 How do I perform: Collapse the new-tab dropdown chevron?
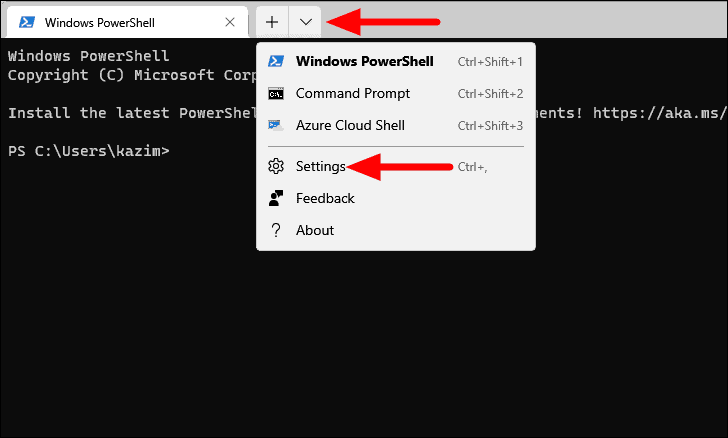306,22
